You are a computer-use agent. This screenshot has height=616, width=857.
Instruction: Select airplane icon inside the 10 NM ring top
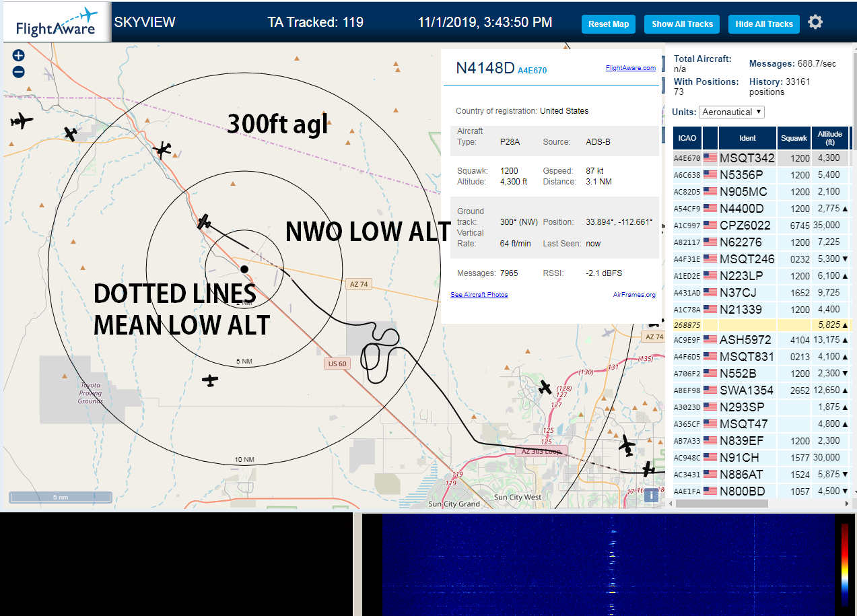point(162,149)
